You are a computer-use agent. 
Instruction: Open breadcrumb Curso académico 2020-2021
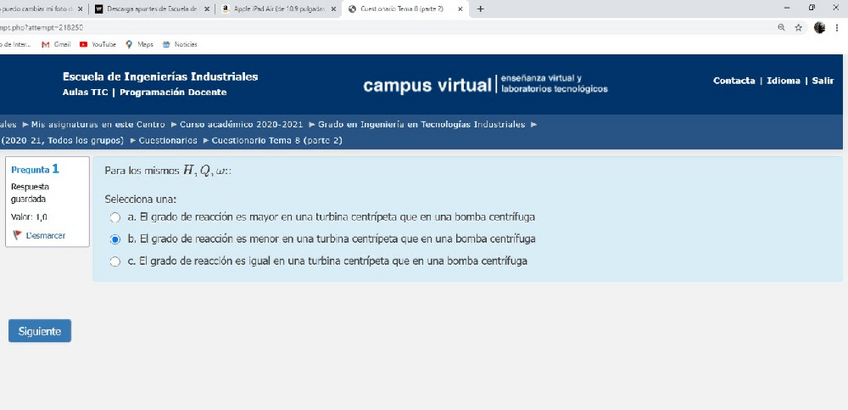(x=241, y=124)
